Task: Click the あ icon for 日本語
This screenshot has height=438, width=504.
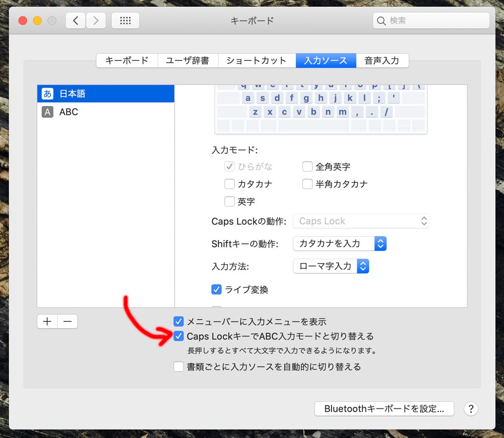Action: point(47,94)
